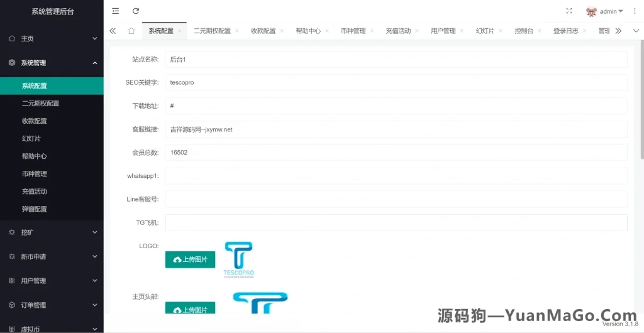The image size is (644, 333).
Task: Switch to the 二元期权配置 tab
Action: pyautogui.click(x=212, y=31)
